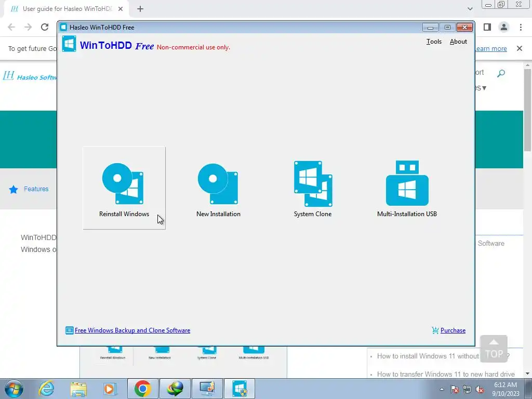Select the Reinstall Windows option
Image resolution: width=532 pixels, height=399 pixels.
click(x=124, y=188)
